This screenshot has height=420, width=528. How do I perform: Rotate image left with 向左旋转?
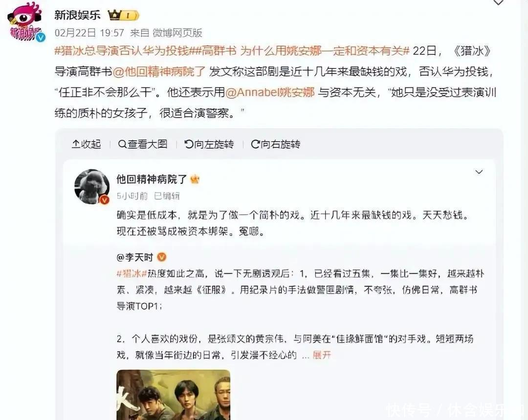(209, 144)
